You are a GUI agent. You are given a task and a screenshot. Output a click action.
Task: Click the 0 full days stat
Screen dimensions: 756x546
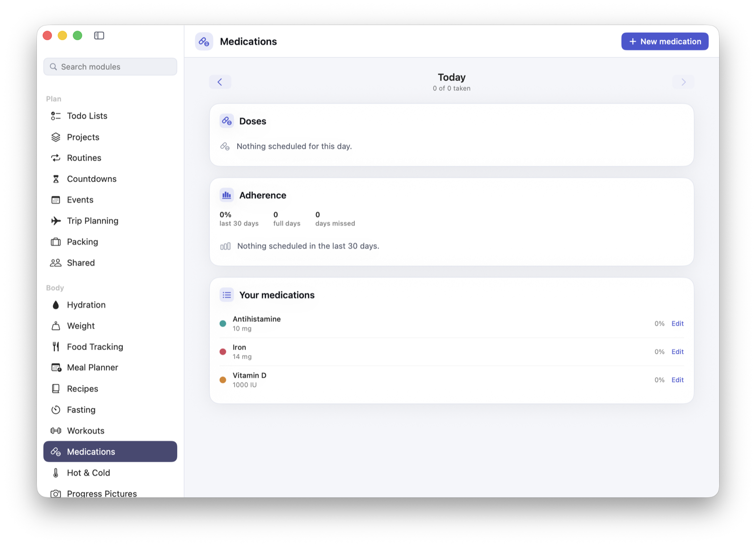point(287,219)
